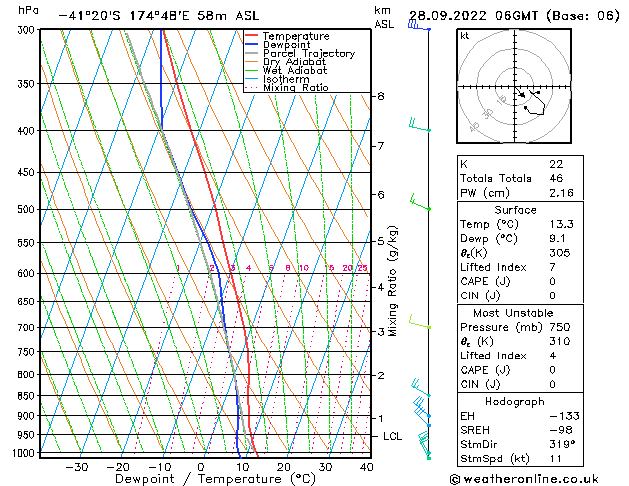629x486 pixels.
Task: Click the 'Totals Totals' value '46'
Action: click(556, 178)
